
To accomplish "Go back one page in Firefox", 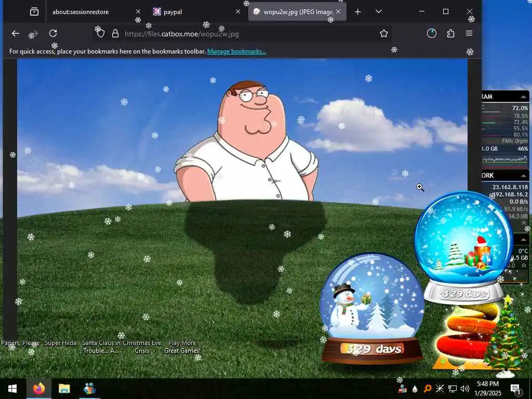I will [16, 34].
